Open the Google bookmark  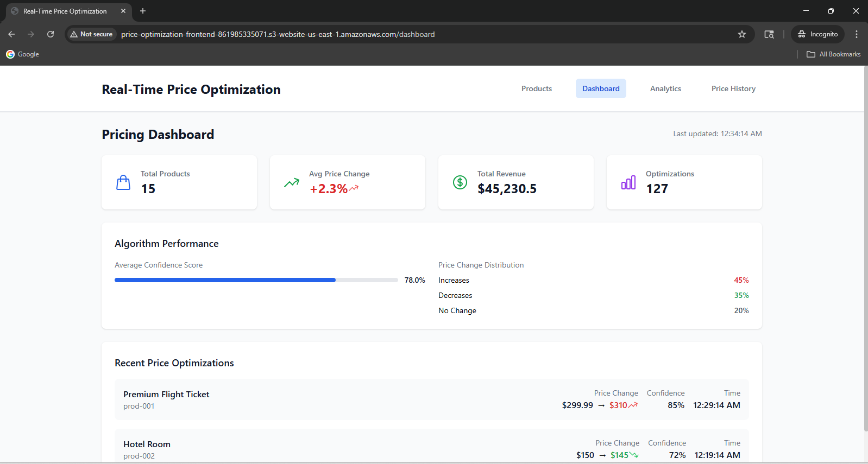click(x=23, y=54)
